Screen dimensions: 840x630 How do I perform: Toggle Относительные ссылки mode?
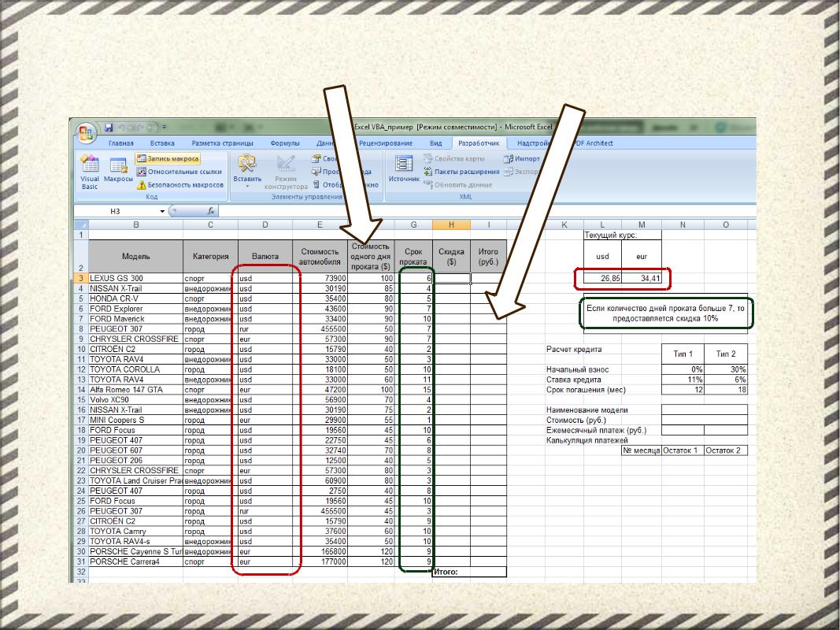[x=179, y=172]
